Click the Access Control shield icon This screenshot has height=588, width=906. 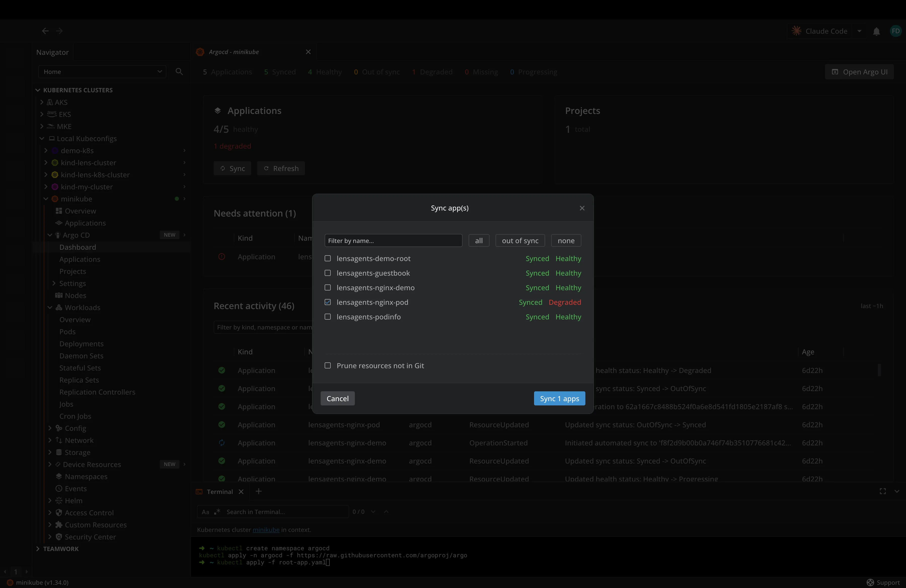click(59, 512)
